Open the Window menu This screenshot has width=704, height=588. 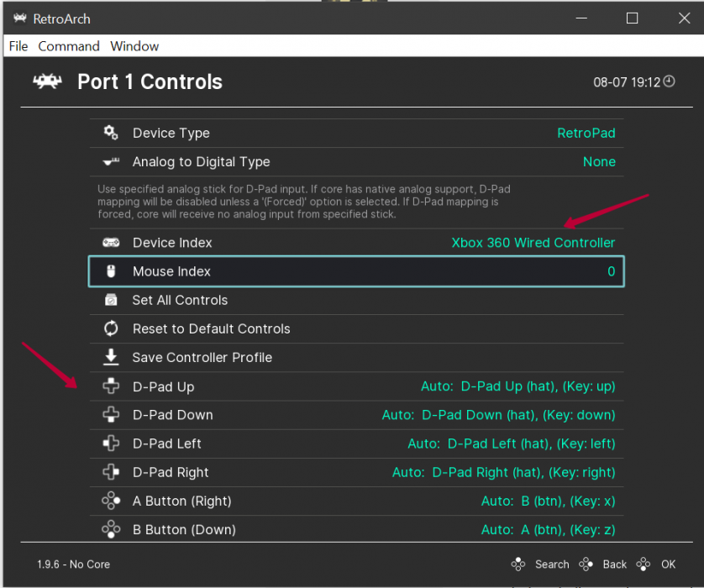click(x=134, y=46)
